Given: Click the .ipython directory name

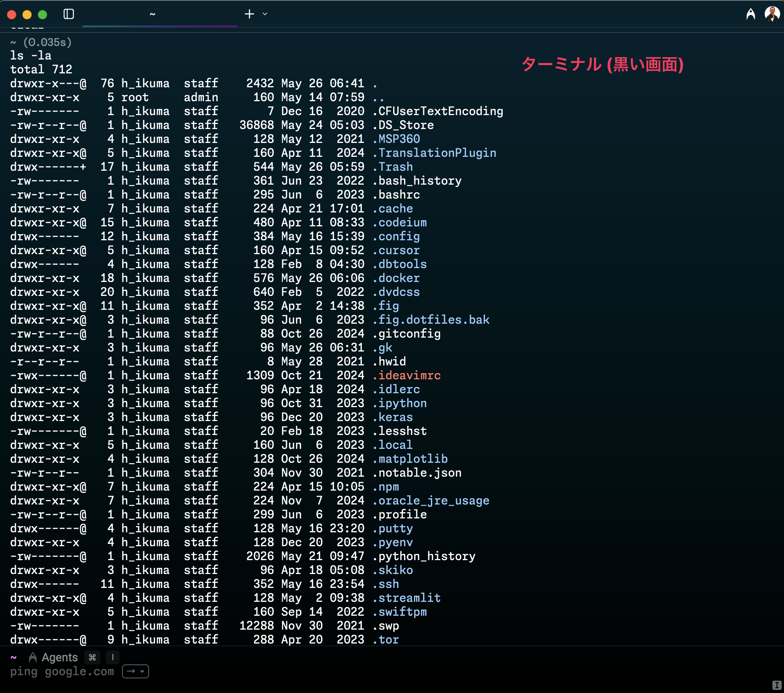Looking at the screenshot, I should click(399, 403).
